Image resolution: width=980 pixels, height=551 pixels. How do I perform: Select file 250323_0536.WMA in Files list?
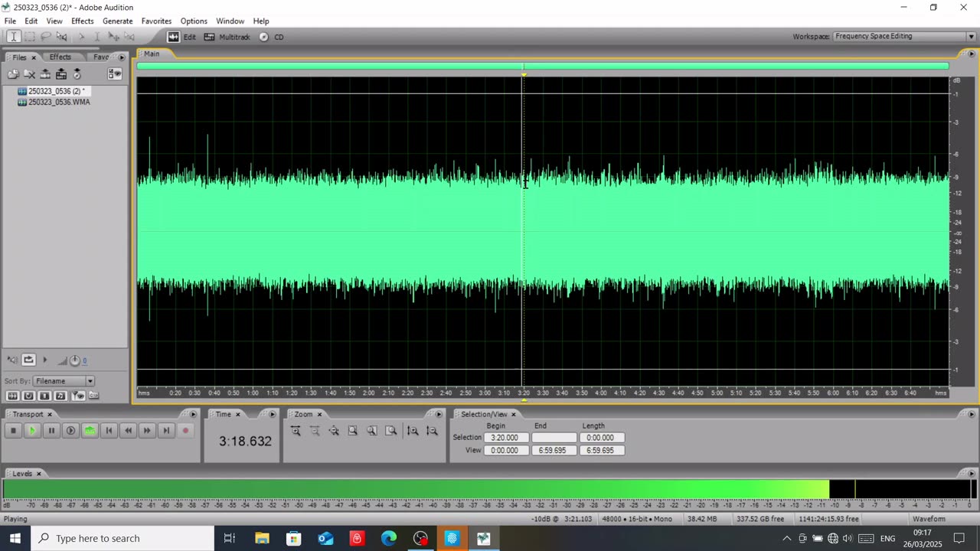[x=59, y=102]
